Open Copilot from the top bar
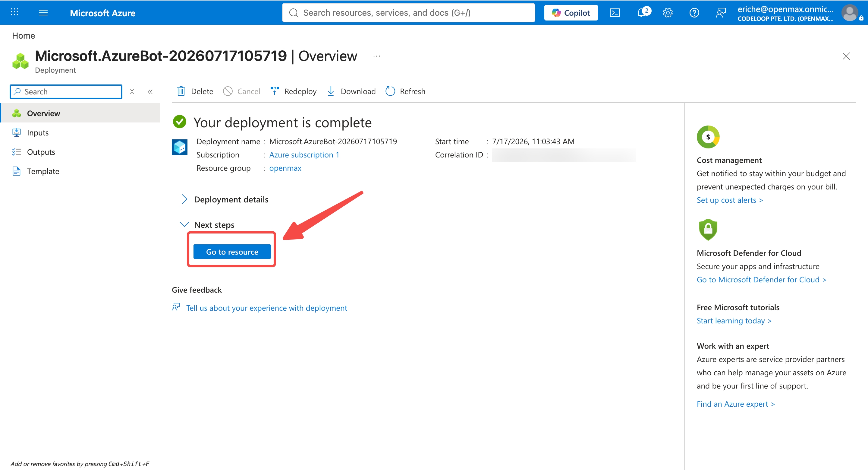The height and width of the screenshot is (470, 868). 571,13
